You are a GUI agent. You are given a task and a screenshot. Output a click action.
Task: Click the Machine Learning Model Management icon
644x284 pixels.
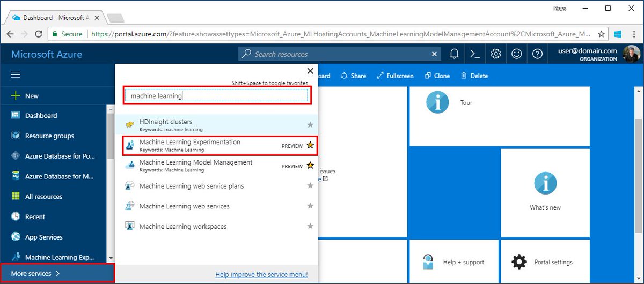(x=130, y=166)
